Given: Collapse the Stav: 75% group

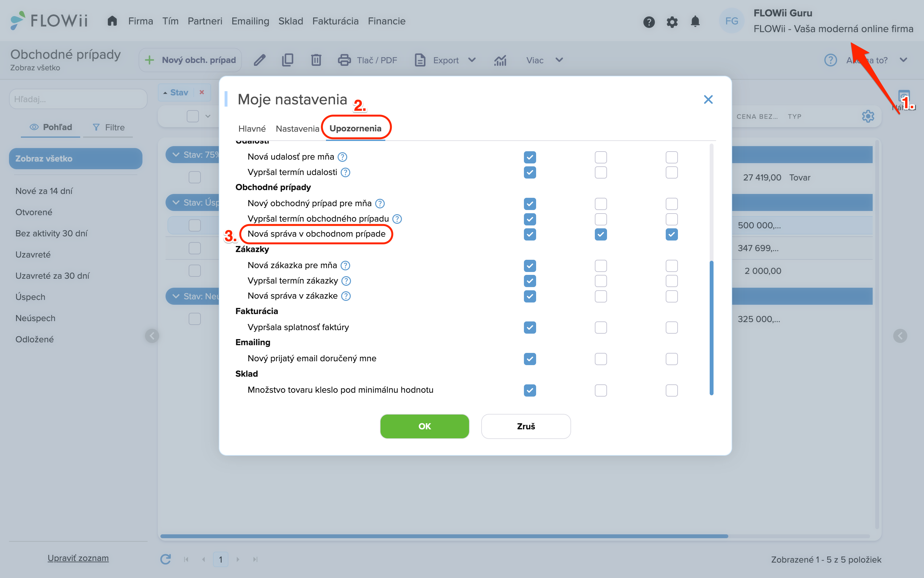Looking at the screenshot, I should pyautogui.click(x=176, y=155).
